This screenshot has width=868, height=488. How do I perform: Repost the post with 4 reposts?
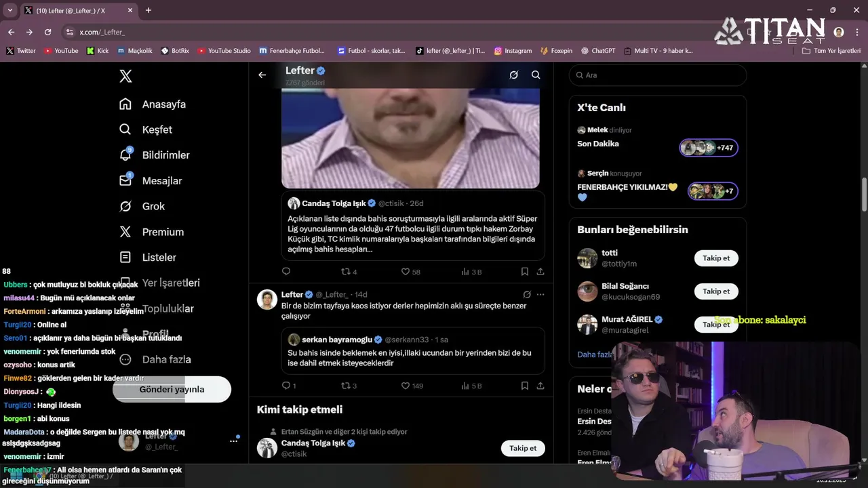[x=349, y=271]
